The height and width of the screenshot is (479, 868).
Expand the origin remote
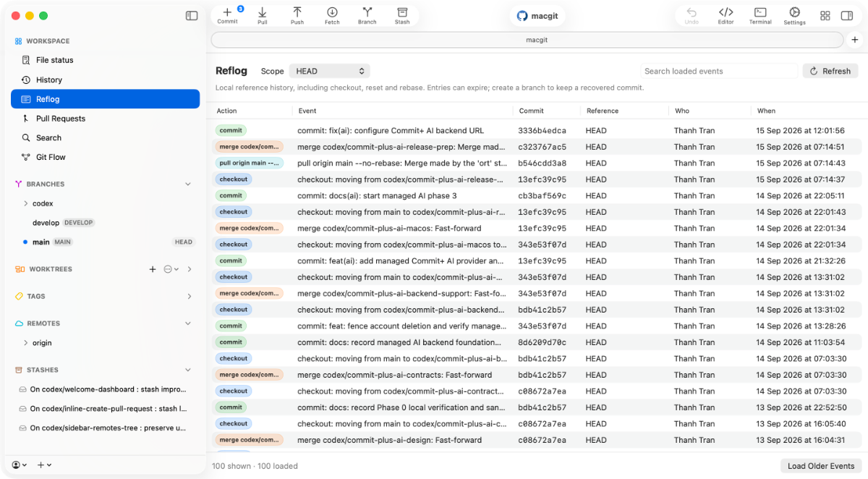tap(26, 343)
